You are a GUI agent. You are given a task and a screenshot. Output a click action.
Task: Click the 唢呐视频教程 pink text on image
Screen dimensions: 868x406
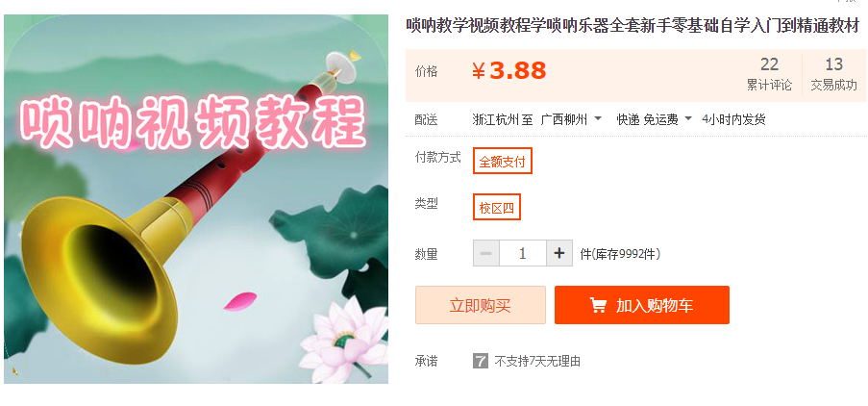[194, 125]
